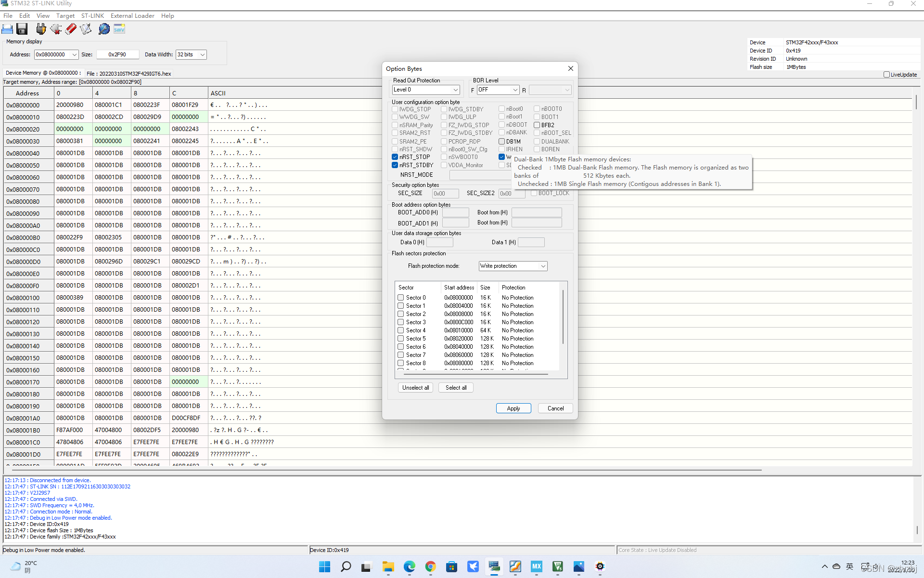The height and width of the screenshot is (578, 924).
Task: Check Sector 7 write protection box
Action: click(400, 355)
